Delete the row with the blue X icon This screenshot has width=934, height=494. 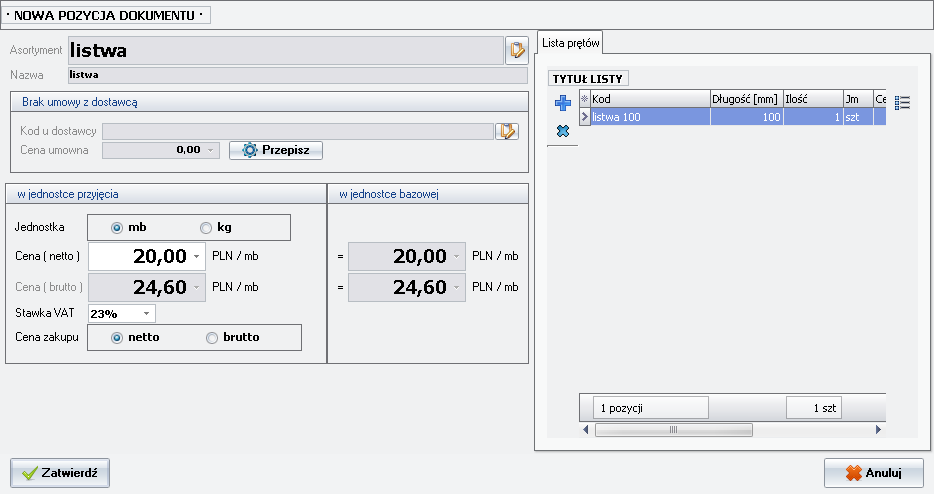click(563, 131)
